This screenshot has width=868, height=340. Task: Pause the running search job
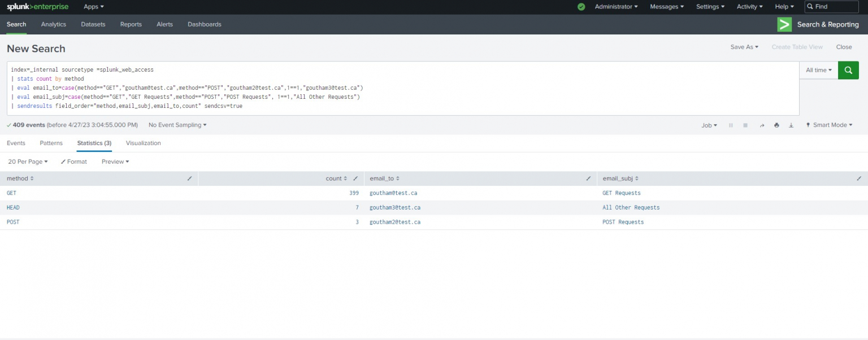point(731,125)
